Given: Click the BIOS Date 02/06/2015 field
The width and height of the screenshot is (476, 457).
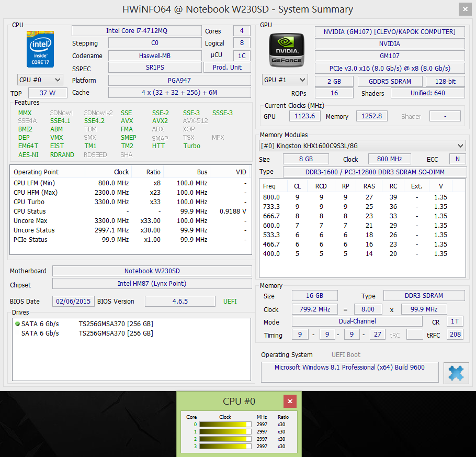Looking at the screenshot, I should pos(73,302).
